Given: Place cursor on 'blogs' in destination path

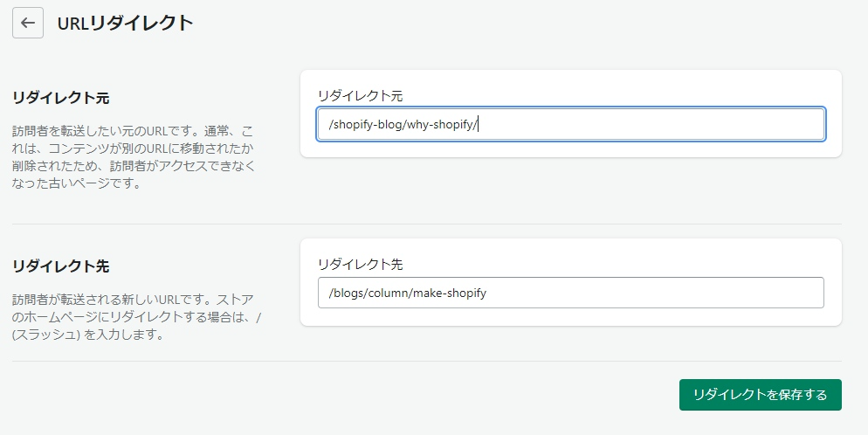Looking at the screenshot, I should click(348, 293).
